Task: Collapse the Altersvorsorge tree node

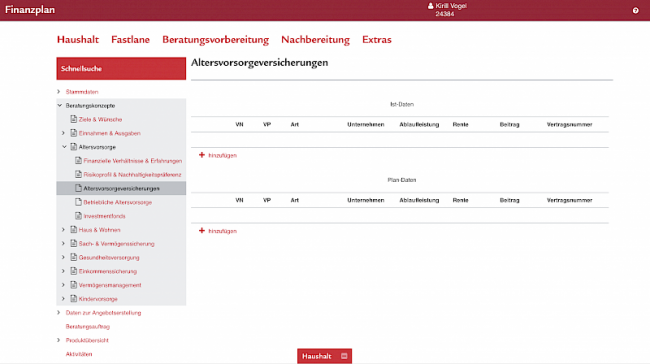Action: coord(64,147)
